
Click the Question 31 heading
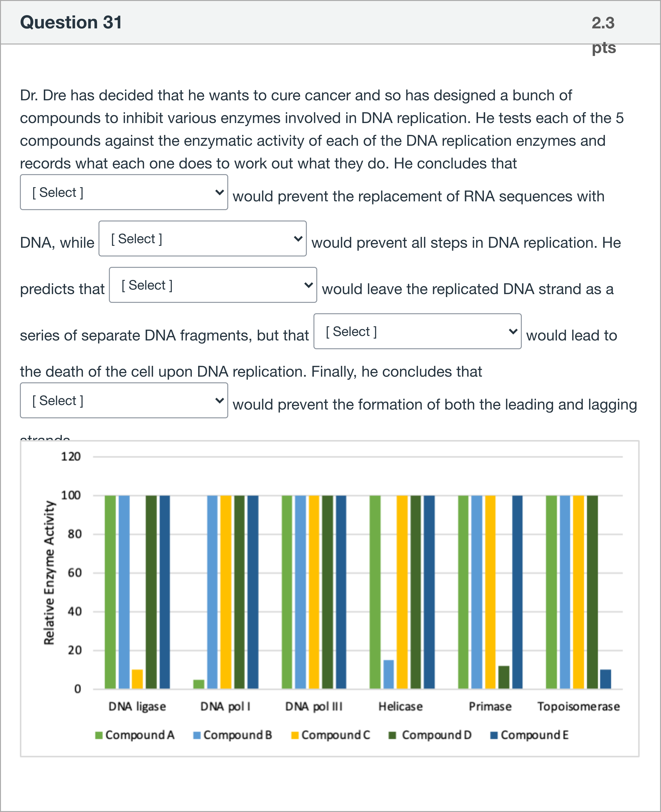pos(71,22)
